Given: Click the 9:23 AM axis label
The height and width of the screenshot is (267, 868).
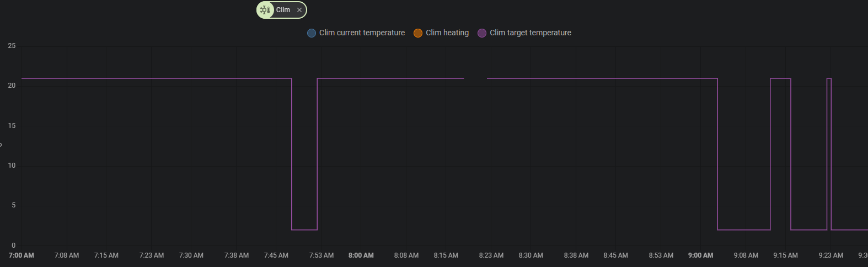Looking at the screenshot, I should (831, 255).
